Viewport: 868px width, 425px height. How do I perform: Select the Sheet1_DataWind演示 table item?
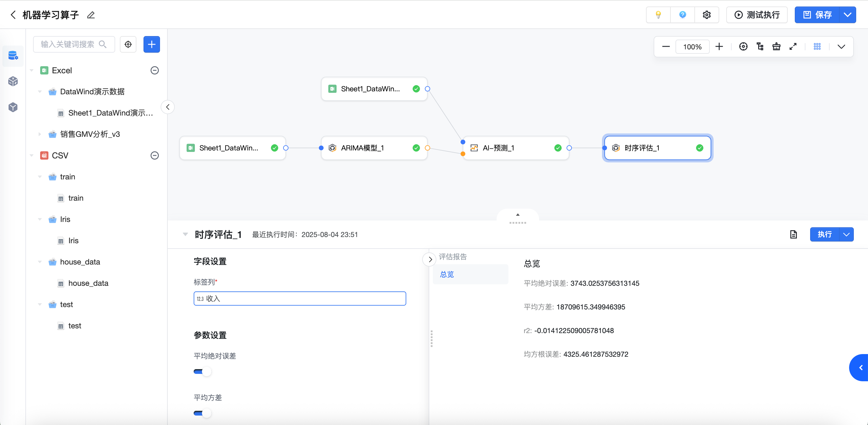110,113
